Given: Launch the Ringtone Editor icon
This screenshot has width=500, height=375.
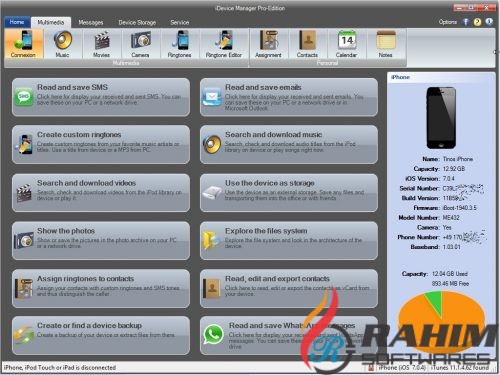Looking at the screenshot, I should coord(224,44).
